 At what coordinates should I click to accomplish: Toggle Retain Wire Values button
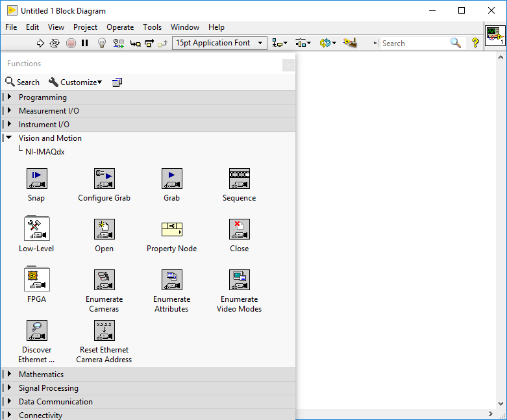click(119, 43)
